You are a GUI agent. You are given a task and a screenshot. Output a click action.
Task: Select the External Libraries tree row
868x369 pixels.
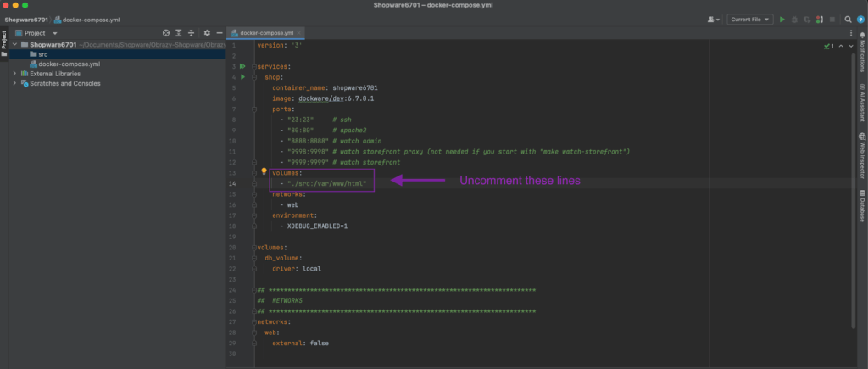[x=117, y=74]
